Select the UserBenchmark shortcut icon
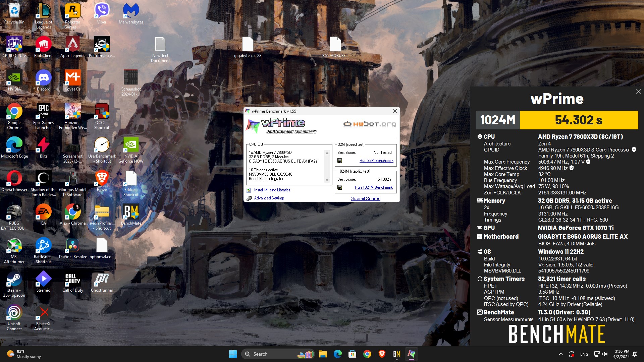 pyautogui.click(x=102, y=150)
